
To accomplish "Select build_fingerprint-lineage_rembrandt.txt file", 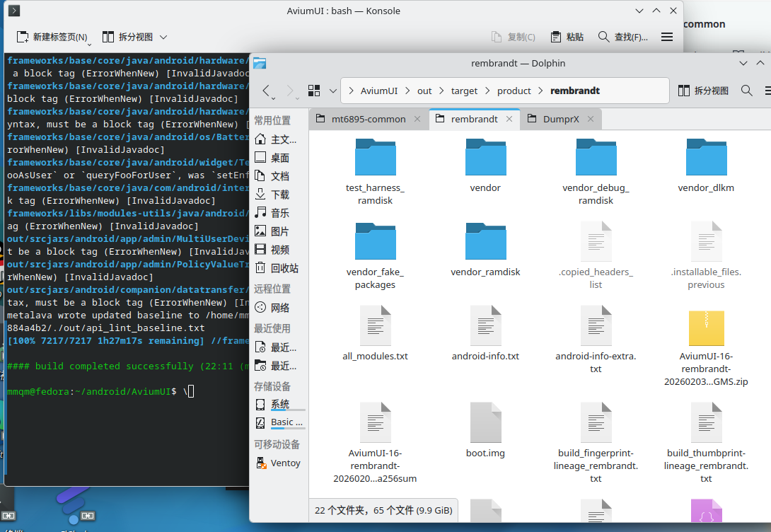I will click(596, 443).
